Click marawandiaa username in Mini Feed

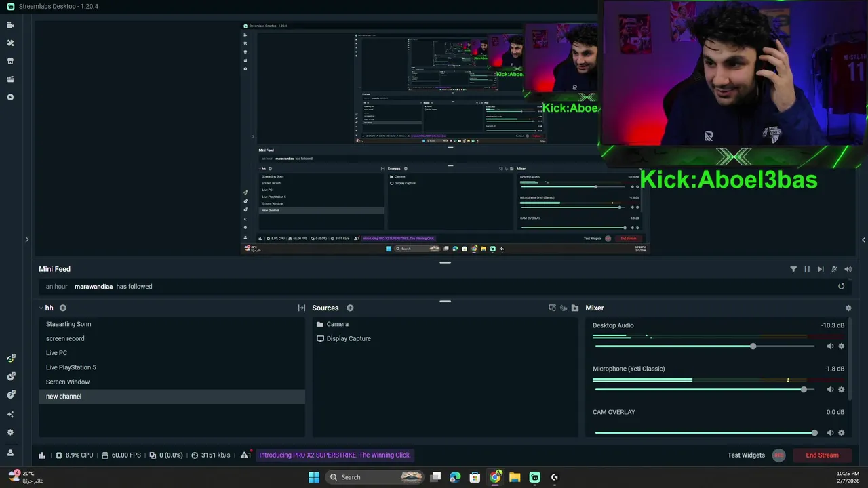pyautogui.click(x=94, y=287)
